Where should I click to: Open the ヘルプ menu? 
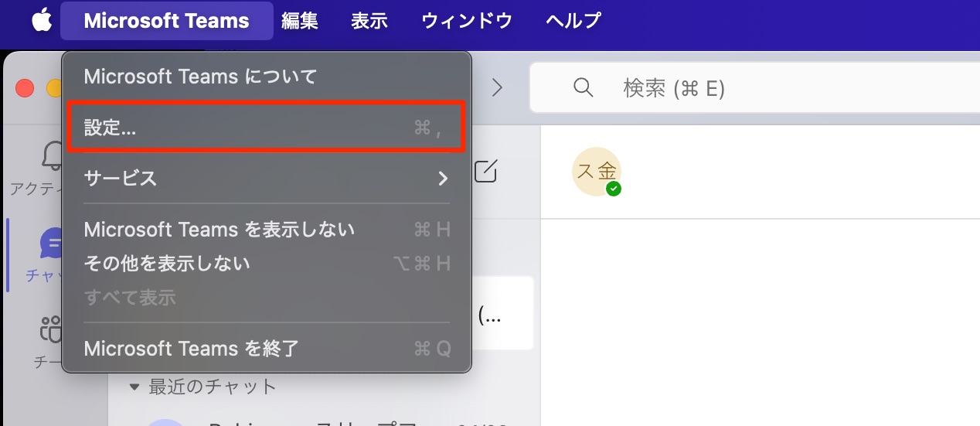573,21
